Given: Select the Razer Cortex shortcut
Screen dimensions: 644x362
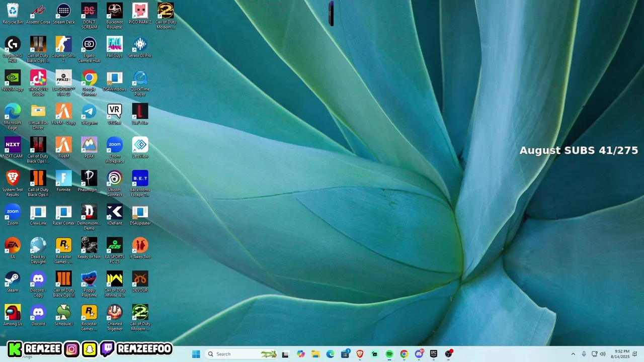Looking at the screenshot, I should coord(63,215).
